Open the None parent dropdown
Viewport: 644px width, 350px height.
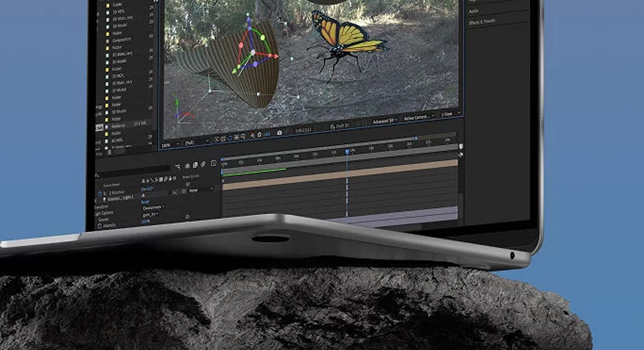(x=201, y=191)
